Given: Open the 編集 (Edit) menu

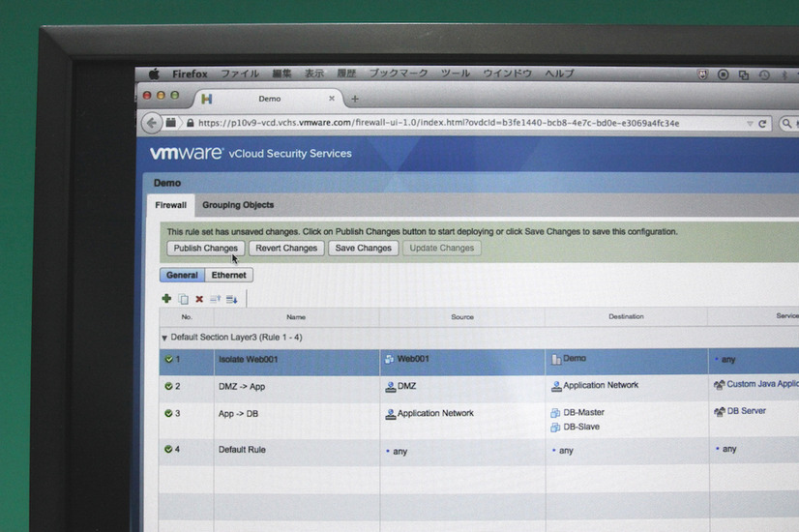Looking at the screenshot, I should [281, 74].
